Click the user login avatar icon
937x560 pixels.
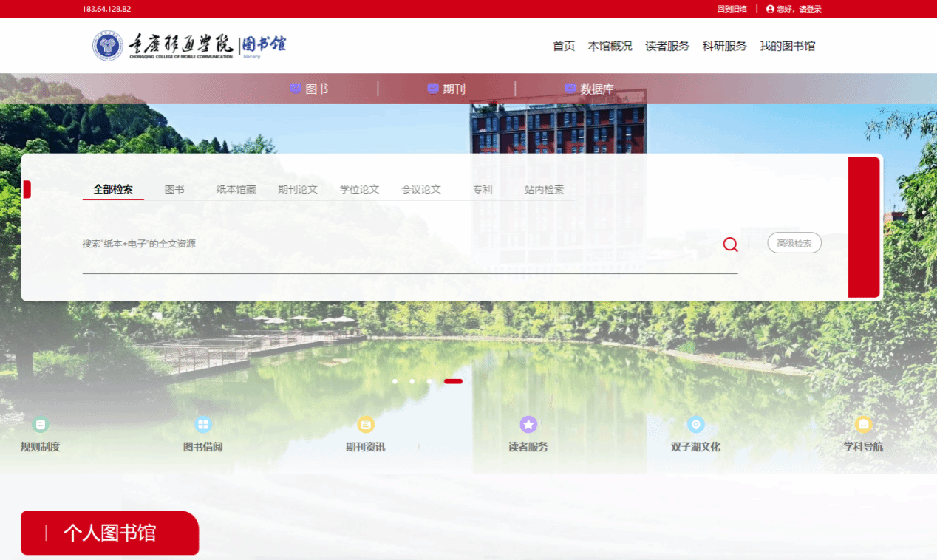(770, 9)
